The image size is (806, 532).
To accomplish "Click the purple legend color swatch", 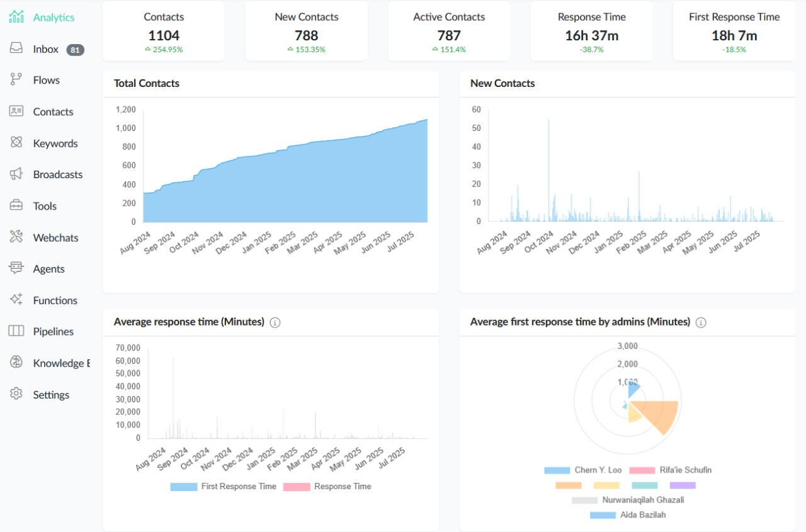I will click(x=683, y=485).
